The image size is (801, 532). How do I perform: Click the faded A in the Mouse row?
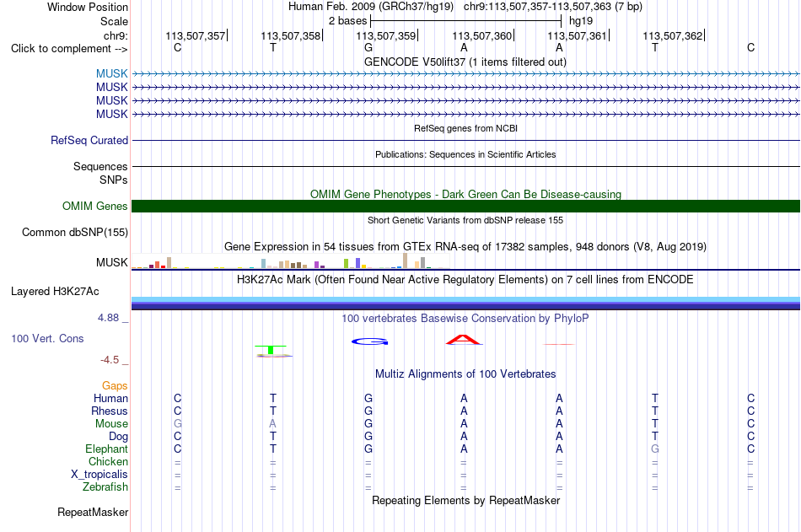273,423
